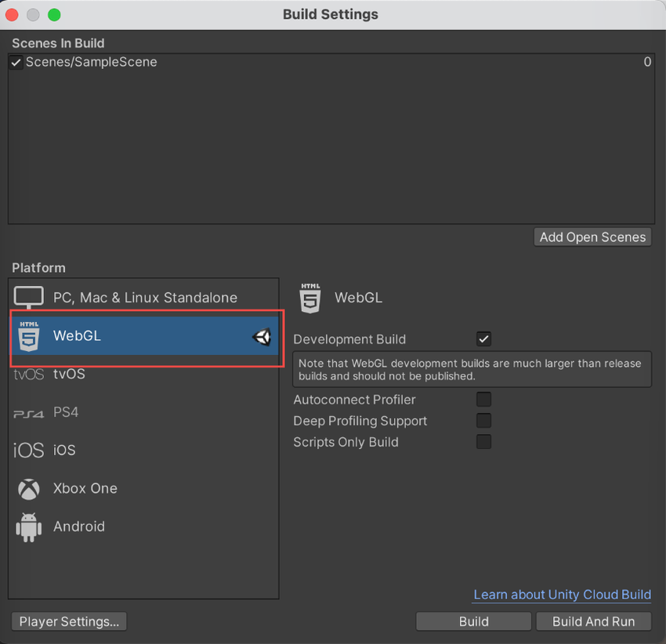Click the WebGL HTML5 platform icon

pyautogui.click(x=28, y=335)
